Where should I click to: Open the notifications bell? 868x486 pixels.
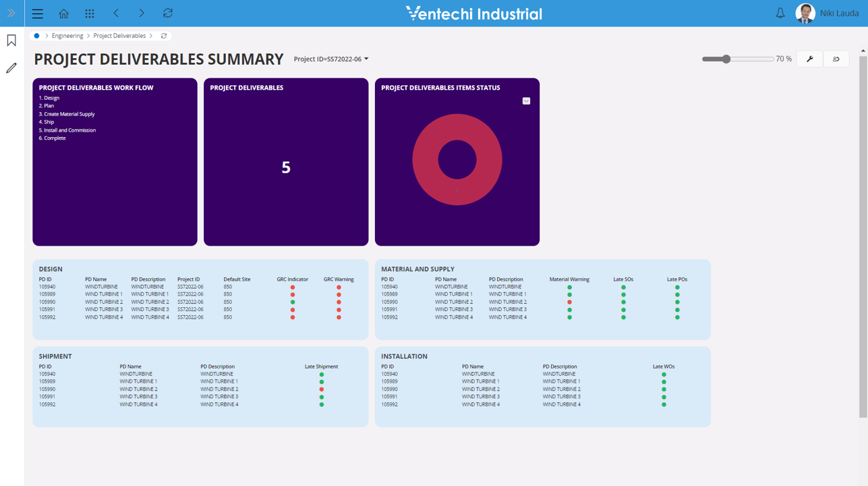click(x=780, y=13)
